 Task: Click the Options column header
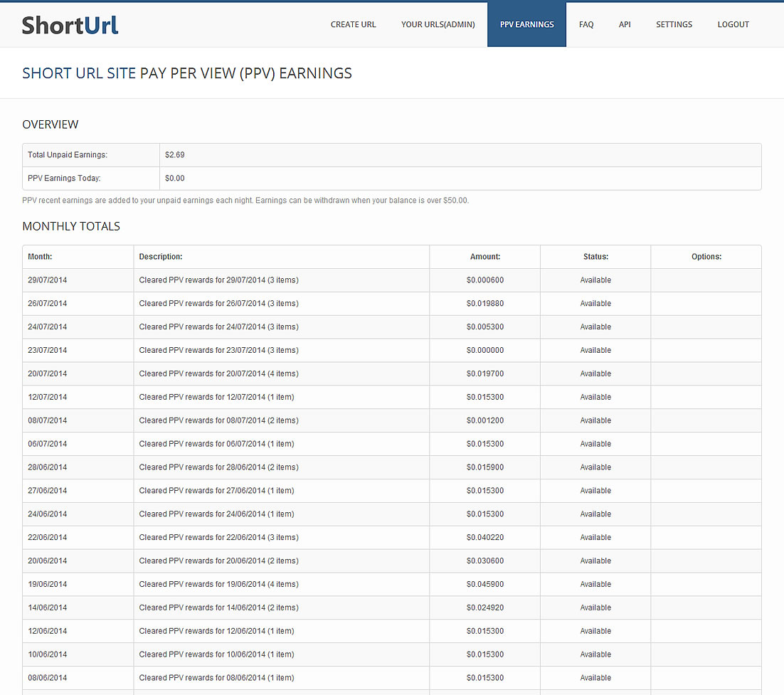tap(706, 257)
